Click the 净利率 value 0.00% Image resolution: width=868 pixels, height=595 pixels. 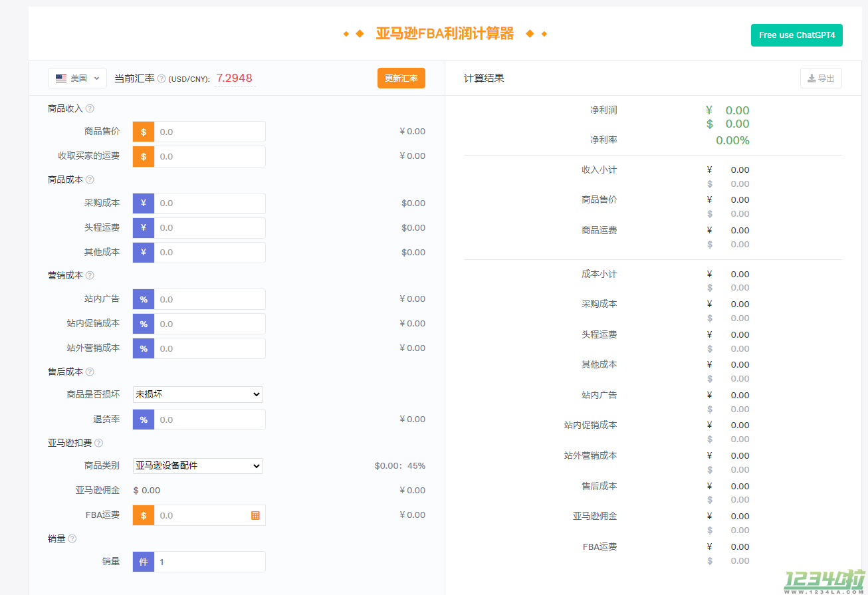tap(732, 140)
